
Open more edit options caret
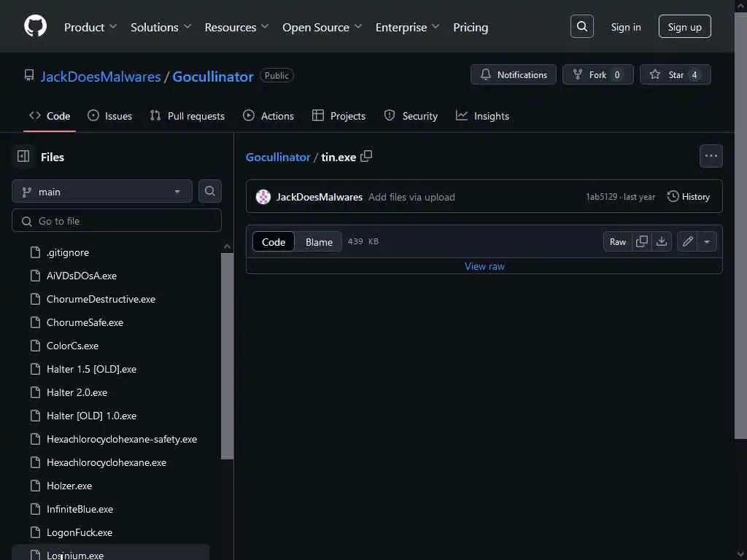click(706, 241)
